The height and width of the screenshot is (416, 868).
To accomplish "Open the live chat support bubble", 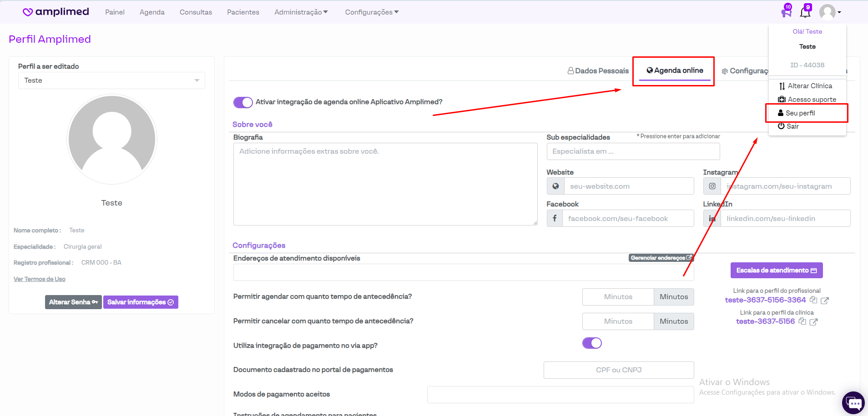I will (x=853, y=403).
